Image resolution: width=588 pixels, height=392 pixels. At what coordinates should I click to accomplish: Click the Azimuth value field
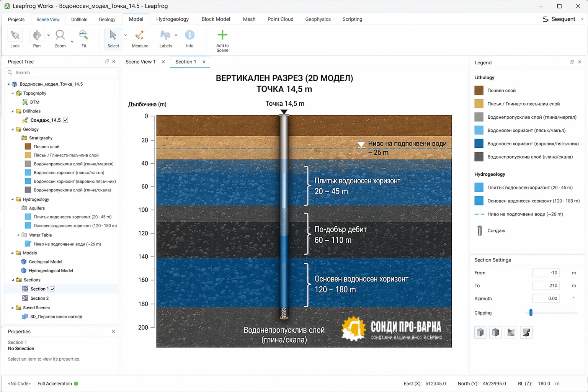pyautogui.click(x=546, y=299)
